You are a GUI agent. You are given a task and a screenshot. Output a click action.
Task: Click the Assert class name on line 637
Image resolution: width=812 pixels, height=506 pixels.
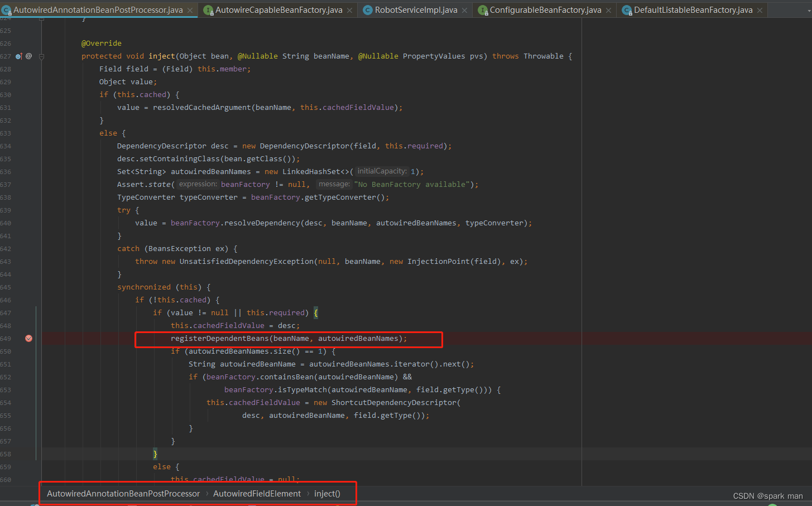[x=131, y=184]
